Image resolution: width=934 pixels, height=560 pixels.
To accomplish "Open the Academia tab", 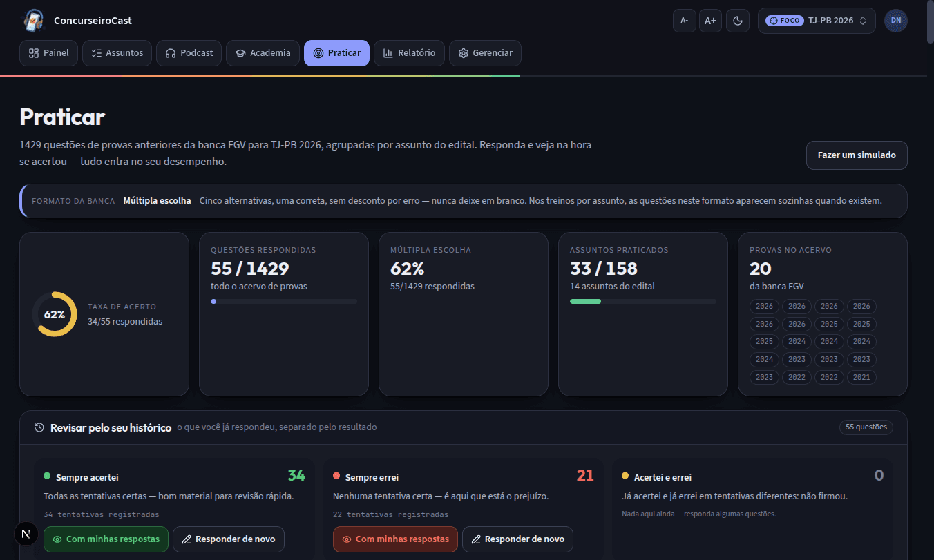I will 263,53.
